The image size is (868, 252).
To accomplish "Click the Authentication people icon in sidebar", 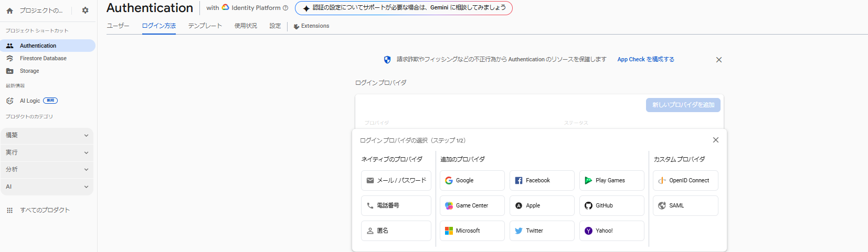I will click(x=9, y=46).
